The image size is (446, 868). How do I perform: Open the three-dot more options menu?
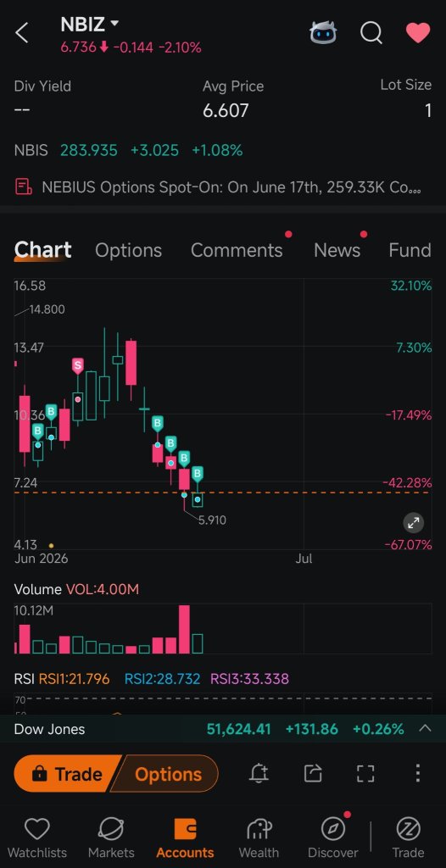pyautogui.click(x=418, y=773)
